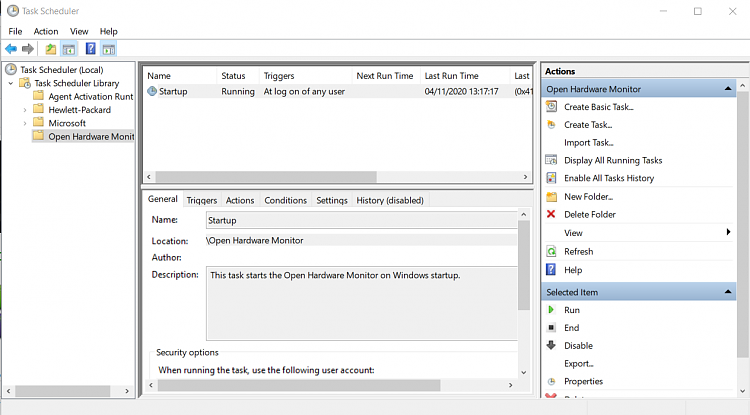Image resolution: width=750 pixels, height=415 pixels.
Task: Click the green Run arrow icon
Action: pos(551,310)
